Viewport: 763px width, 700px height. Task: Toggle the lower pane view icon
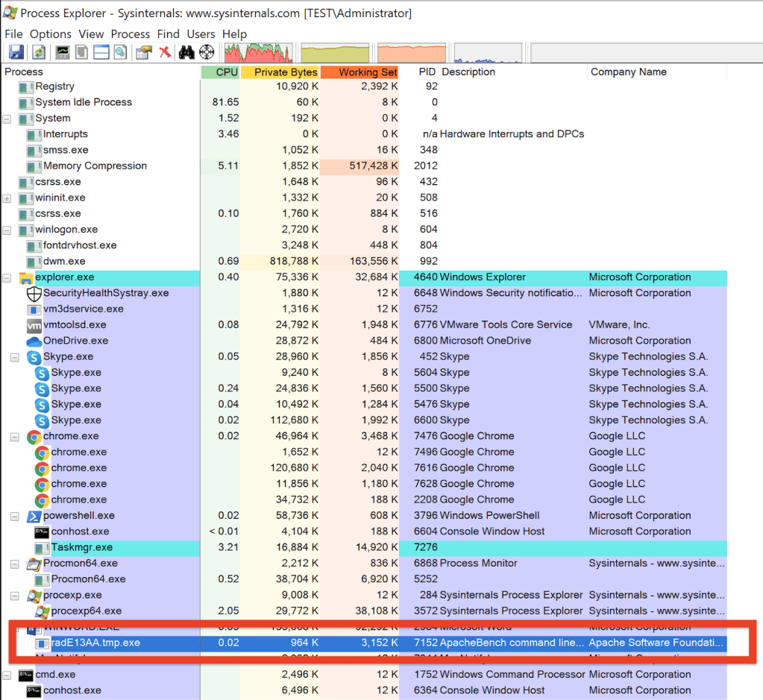[x=101, y=52]
